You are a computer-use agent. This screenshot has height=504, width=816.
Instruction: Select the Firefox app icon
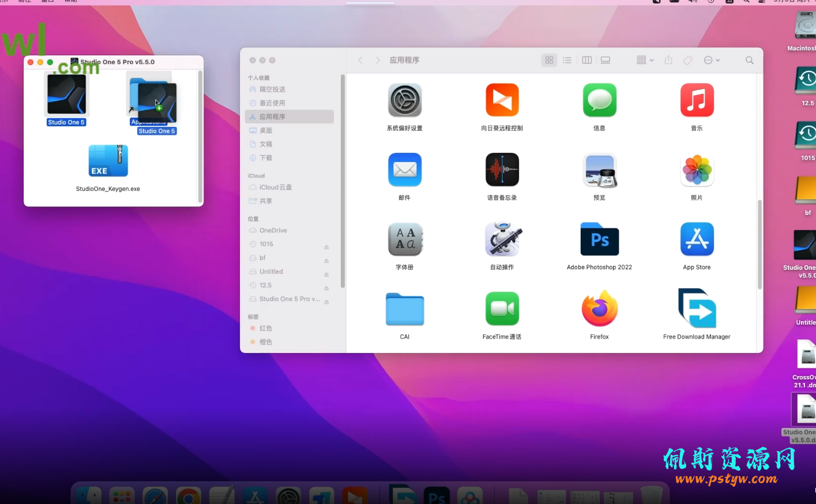pos(600,309)
